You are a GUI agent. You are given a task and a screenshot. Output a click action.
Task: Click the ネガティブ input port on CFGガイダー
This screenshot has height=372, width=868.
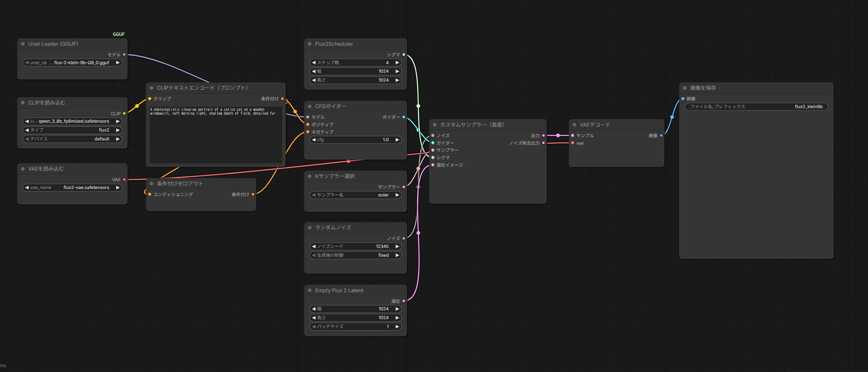[x=308, y=132]
